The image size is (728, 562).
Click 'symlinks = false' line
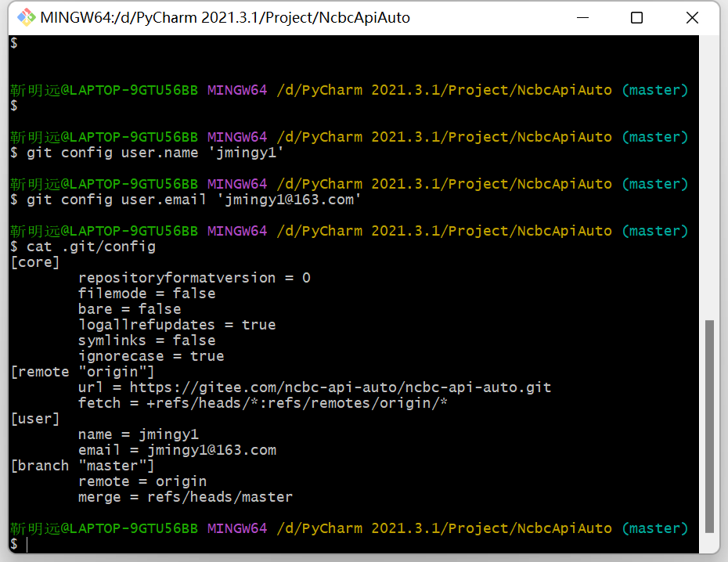click(146, 340)
